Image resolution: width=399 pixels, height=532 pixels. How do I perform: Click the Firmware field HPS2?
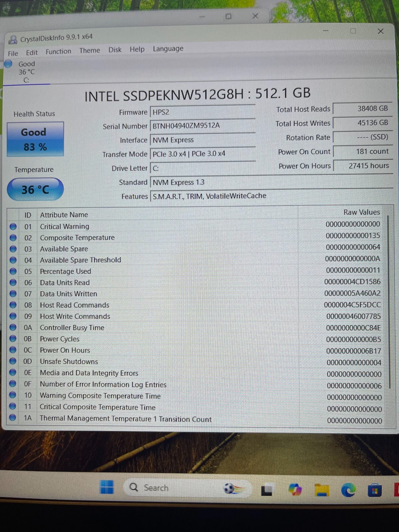(203, 112)
